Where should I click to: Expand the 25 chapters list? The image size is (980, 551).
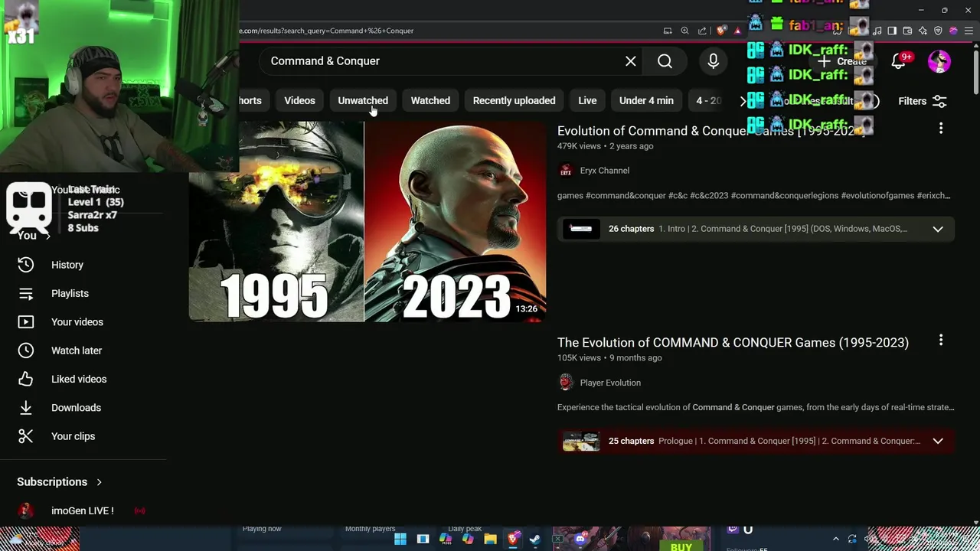pos(938,441)
